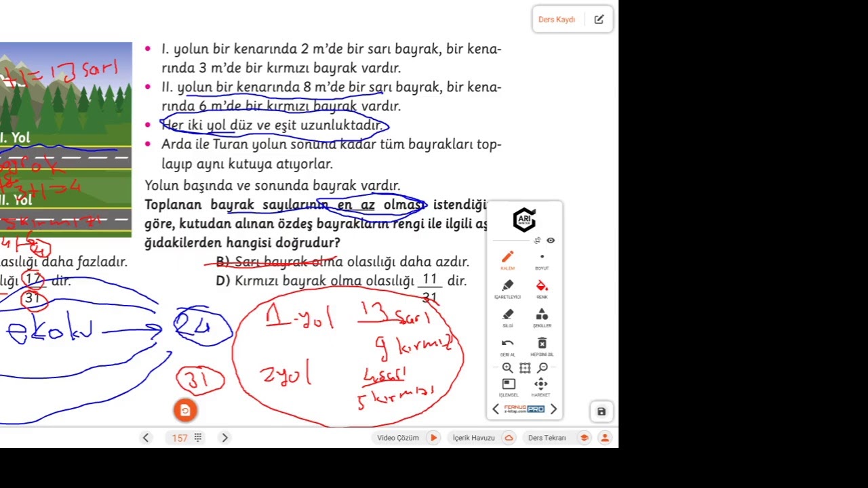The image size is (868, 488).
Task: Open İçerik Havuzu
Action: click(482, 438)
